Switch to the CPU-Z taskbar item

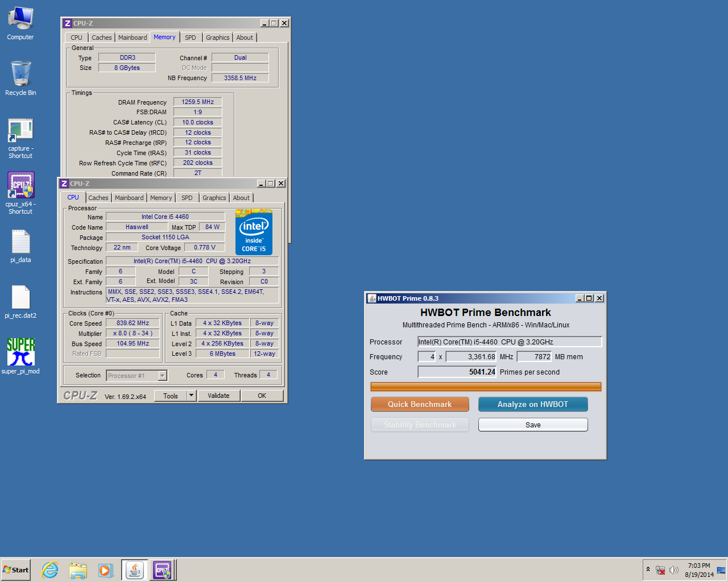162,570
